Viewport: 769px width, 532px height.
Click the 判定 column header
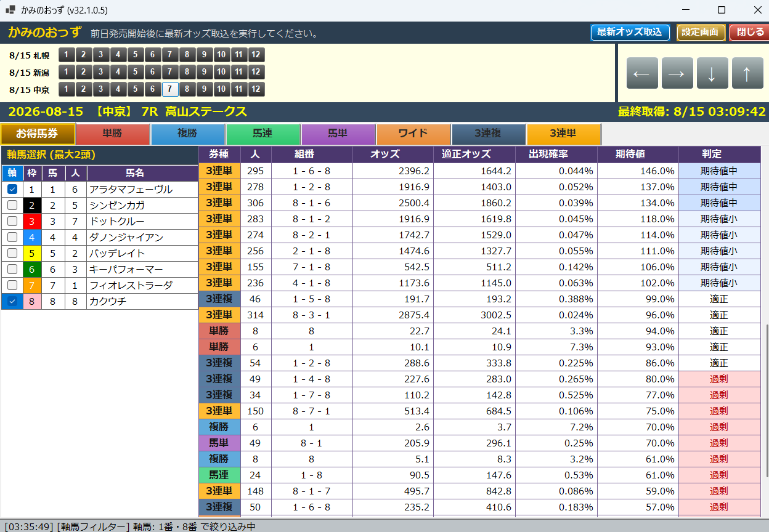click(720, 155)
